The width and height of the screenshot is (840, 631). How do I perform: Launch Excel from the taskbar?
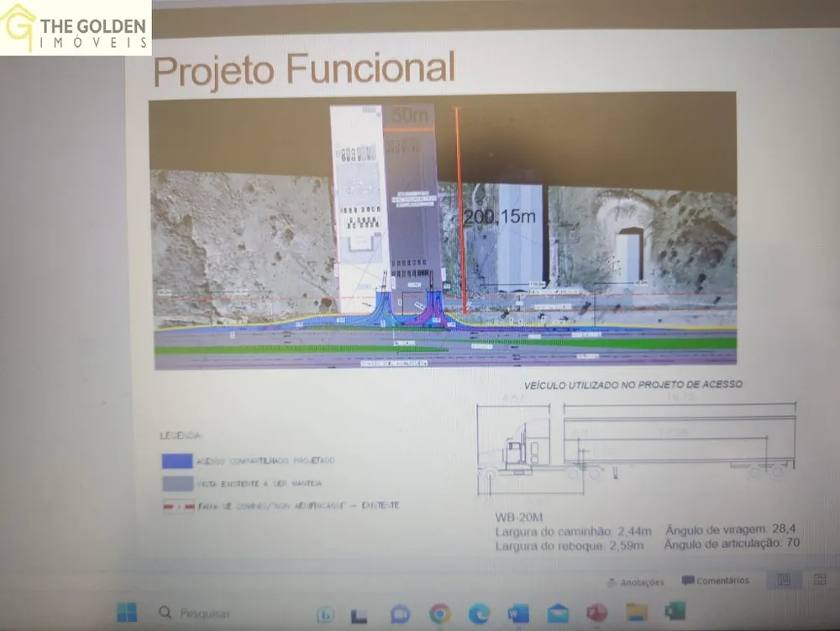click(675, 611)
